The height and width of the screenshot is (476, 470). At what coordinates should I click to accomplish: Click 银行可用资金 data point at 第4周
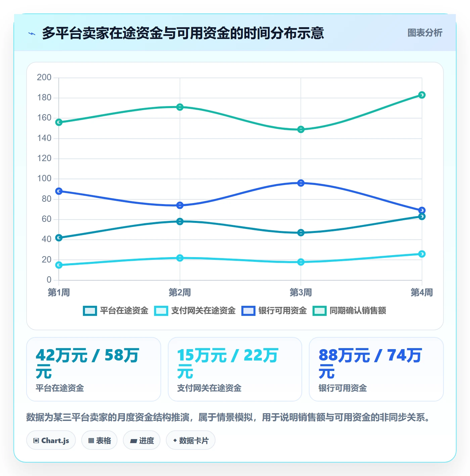click(x=422, y=210)
